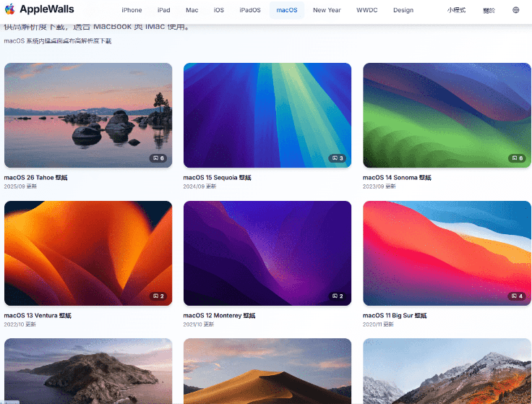Open the 關於 link in header
Viewport: 532px width, 404px height.
[x=489, y=10]
